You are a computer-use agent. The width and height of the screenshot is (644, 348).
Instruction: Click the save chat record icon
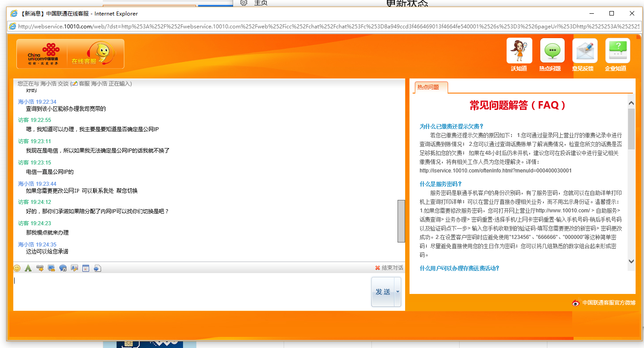[63, 268]
